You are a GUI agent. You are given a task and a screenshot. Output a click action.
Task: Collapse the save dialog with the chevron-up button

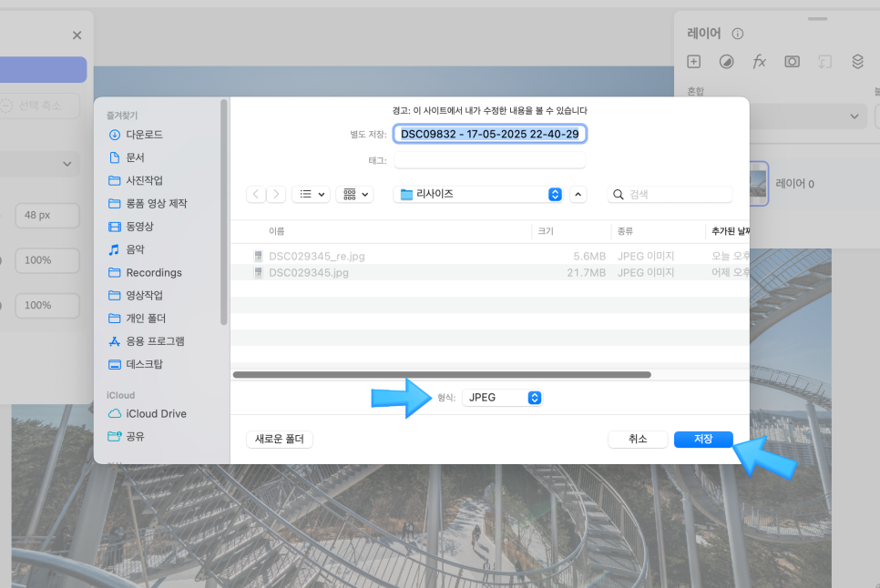click(x=578, y=194)
